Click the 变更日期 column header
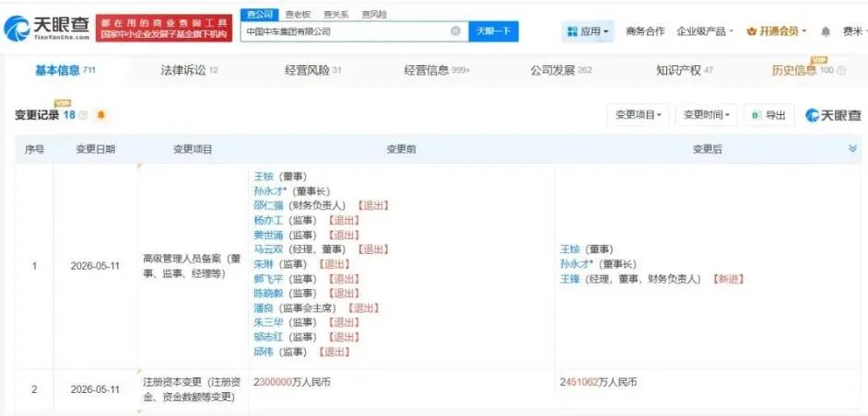868x416 pixels. [96, 149]
